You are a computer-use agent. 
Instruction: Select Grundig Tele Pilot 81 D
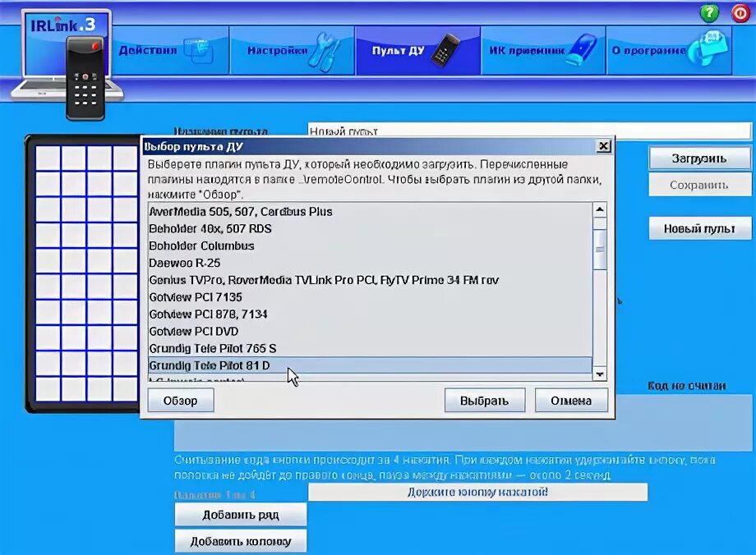(370, 365)
